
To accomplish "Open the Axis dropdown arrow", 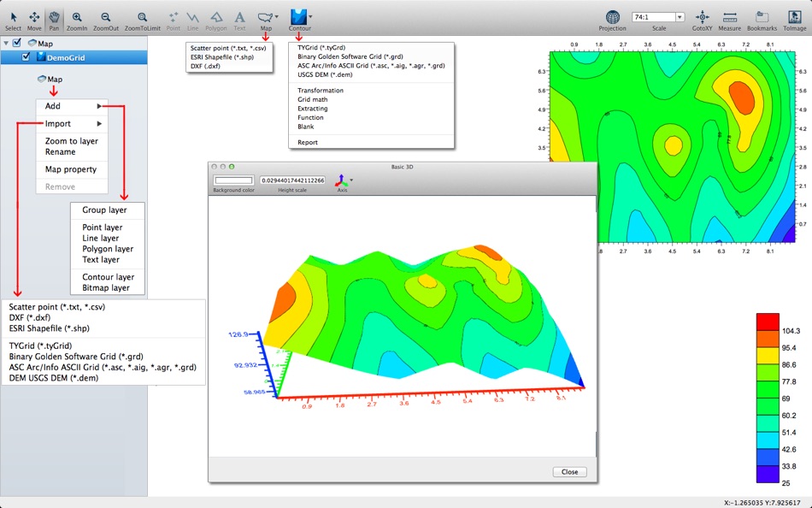I will (x=351, y=180).
